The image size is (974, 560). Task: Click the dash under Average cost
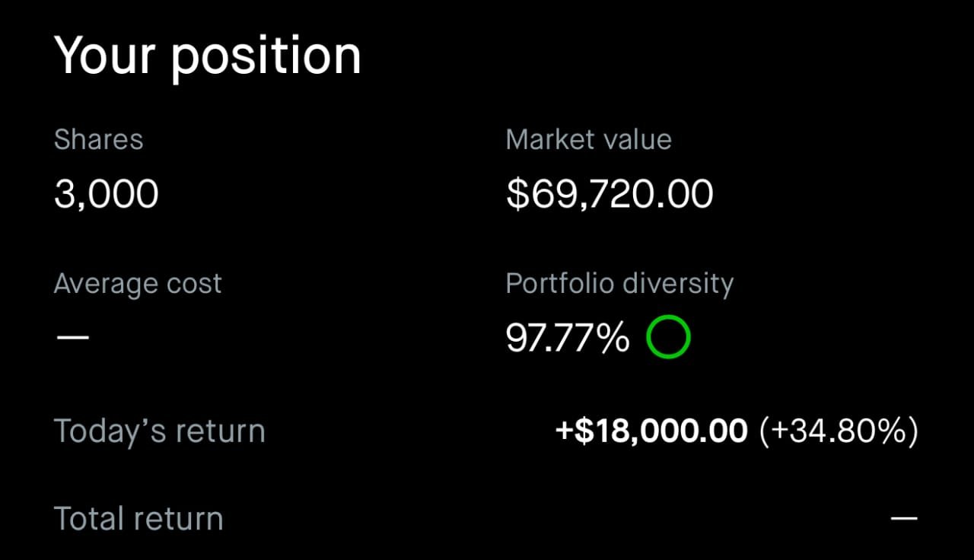72,337
